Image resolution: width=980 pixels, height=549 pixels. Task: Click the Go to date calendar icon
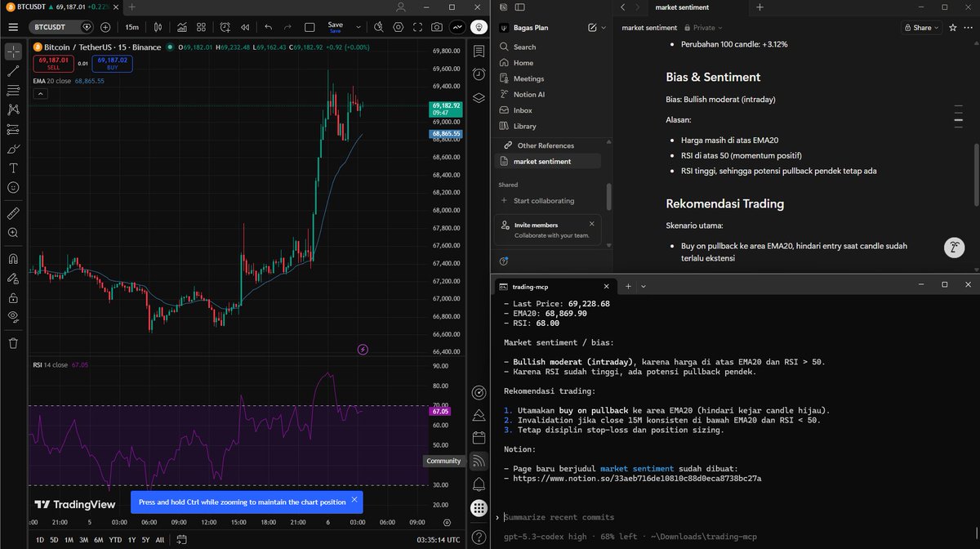(180, 539)
